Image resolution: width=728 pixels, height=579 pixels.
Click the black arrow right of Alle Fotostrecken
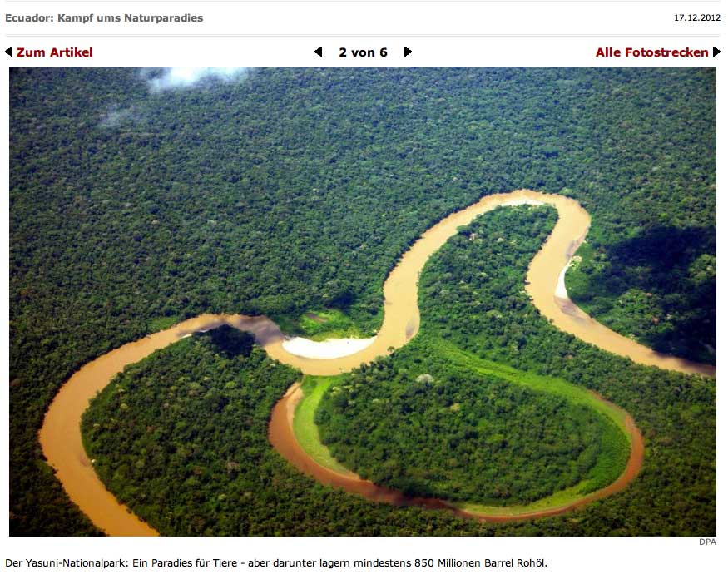point(716,52)
